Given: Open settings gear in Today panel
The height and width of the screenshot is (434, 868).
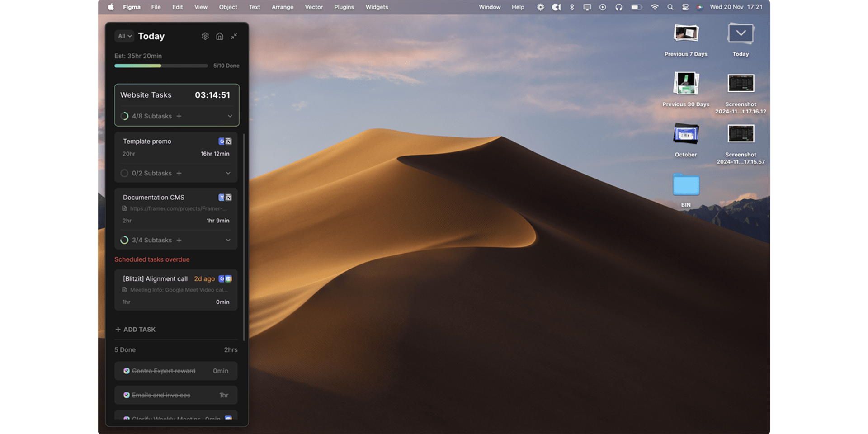Looking at the screenshot, I should coord(205,36).
